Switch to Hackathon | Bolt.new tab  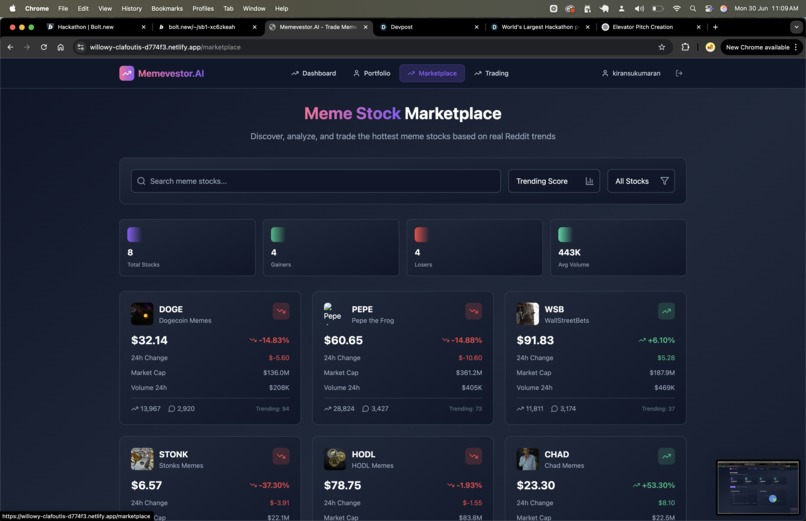coord(95,27)
